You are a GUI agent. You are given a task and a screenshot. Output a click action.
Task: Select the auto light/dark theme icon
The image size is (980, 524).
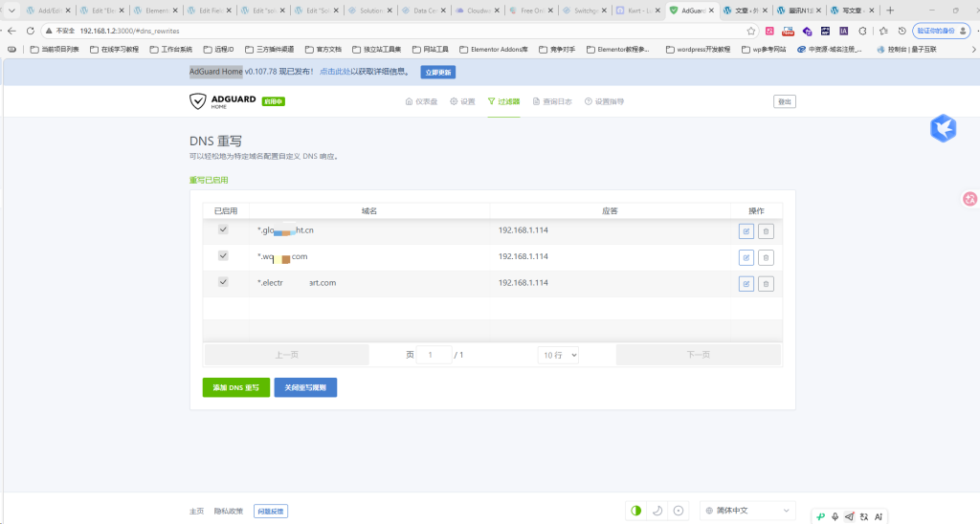click(x=636, y=511)
